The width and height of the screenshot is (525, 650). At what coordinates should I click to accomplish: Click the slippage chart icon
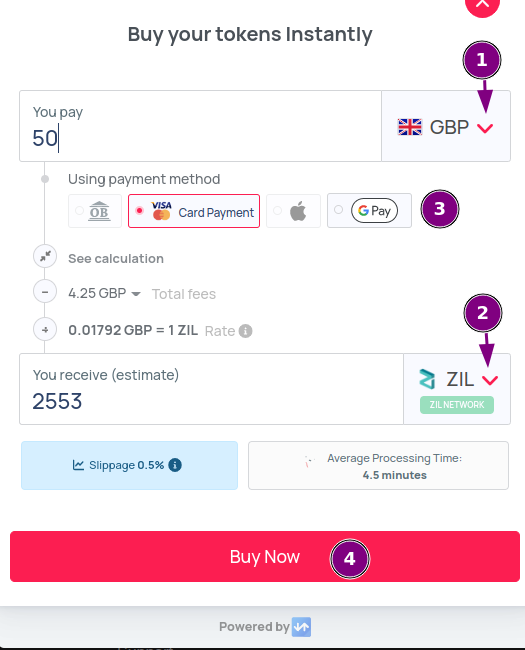pos(78,465)
